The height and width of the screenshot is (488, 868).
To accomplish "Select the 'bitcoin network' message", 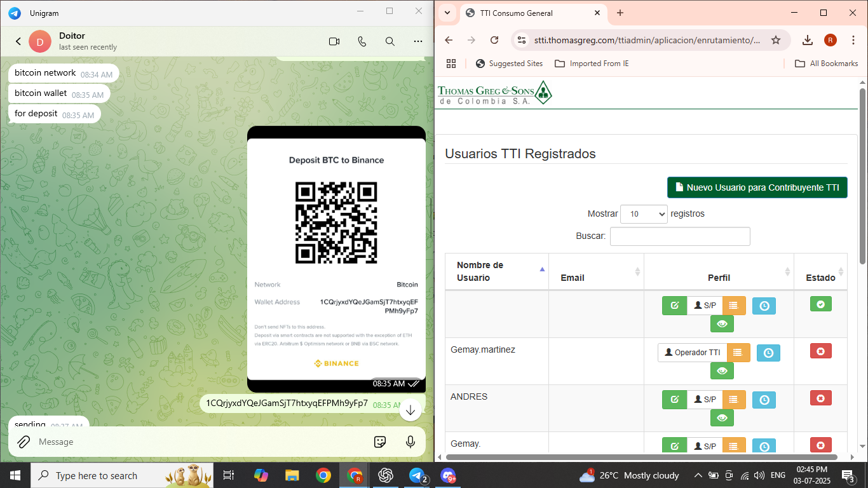I will (64, 73).
